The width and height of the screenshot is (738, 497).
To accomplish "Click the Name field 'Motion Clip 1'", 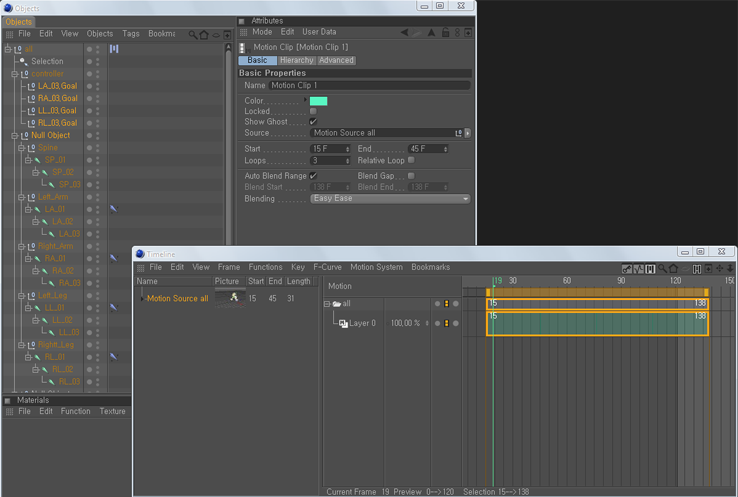I will (369, 85).
